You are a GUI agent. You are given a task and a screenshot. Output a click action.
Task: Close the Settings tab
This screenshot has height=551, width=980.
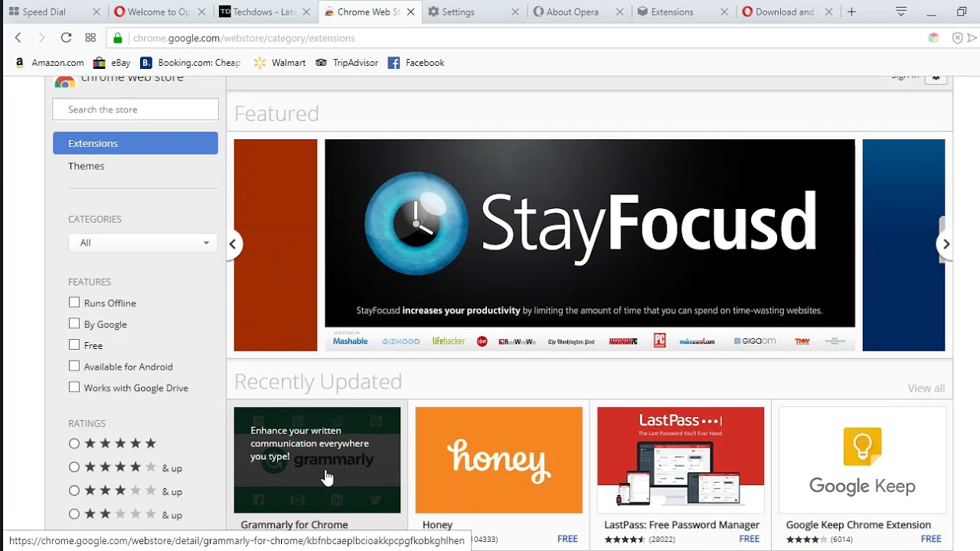pos(514,11)
